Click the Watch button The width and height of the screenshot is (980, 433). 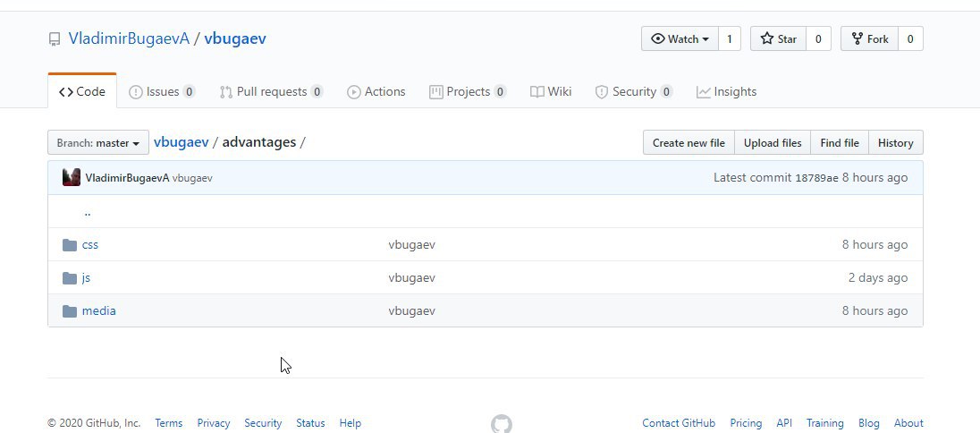[680, 38]
